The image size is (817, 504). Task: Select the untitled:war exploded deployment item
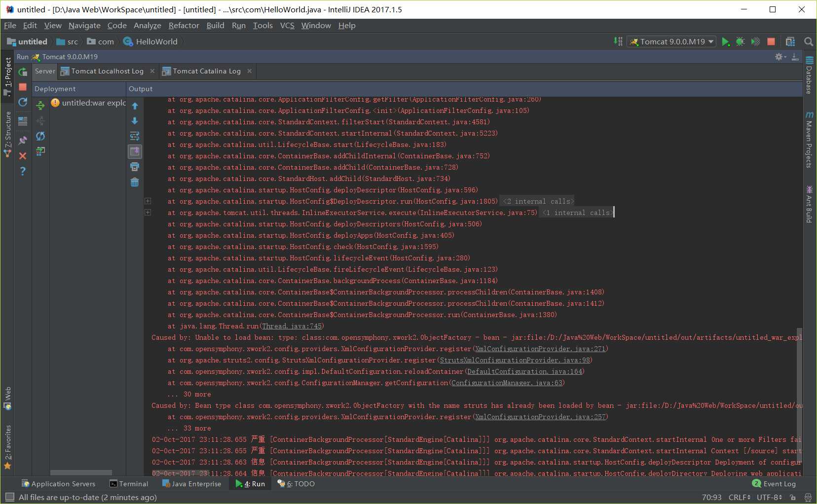coord(89,103)
